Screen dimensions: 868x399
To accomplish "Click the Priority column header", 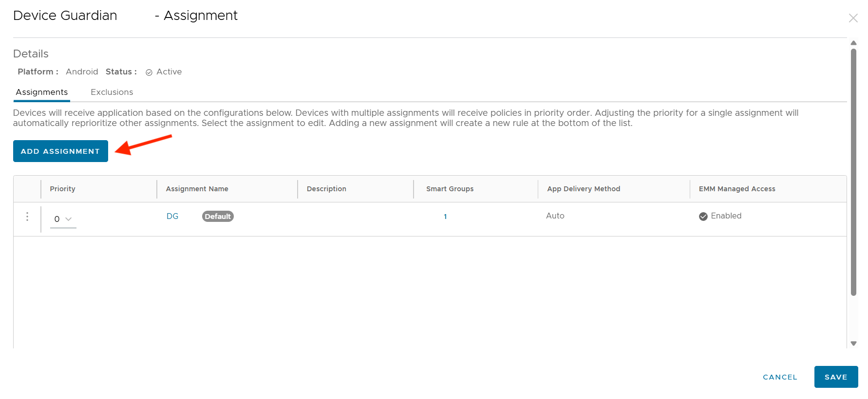I will (62, 189).
